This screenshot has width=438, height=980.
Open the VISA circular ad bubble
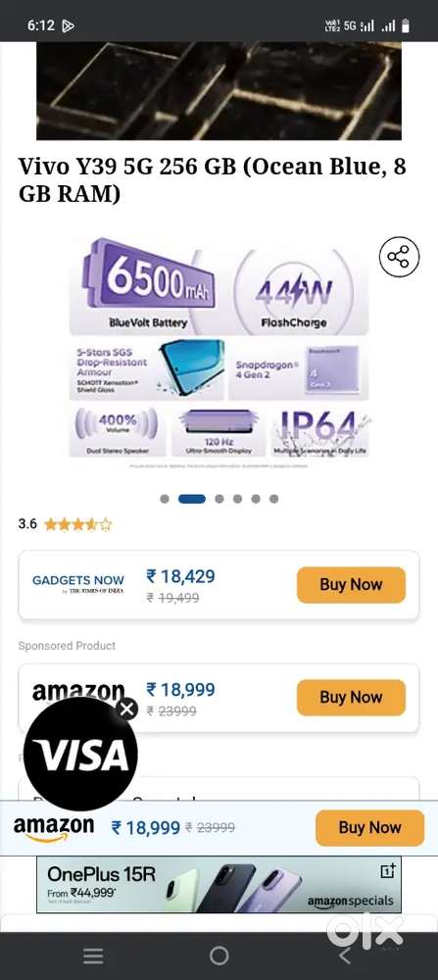click(x=80, y=754)
